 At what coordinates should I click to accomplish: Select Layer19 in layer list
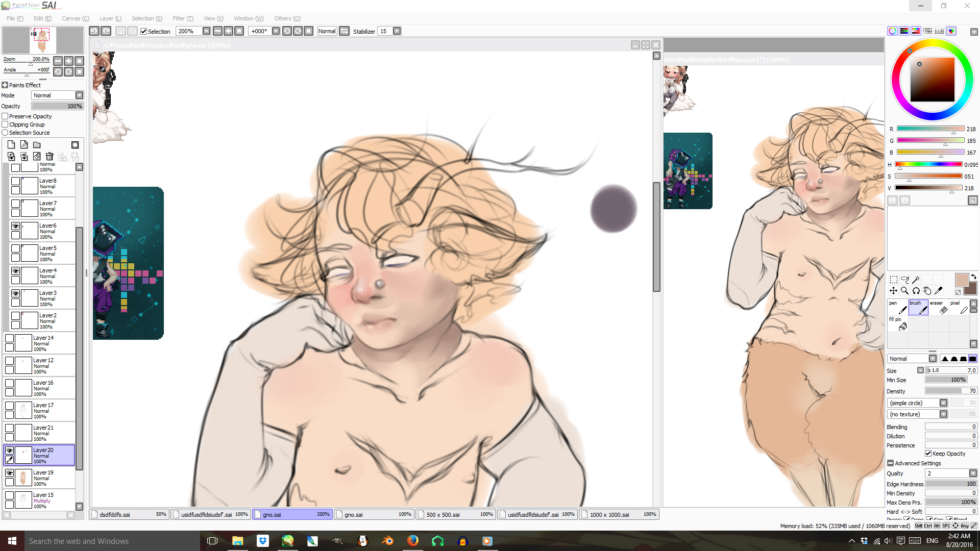[51, 478]
